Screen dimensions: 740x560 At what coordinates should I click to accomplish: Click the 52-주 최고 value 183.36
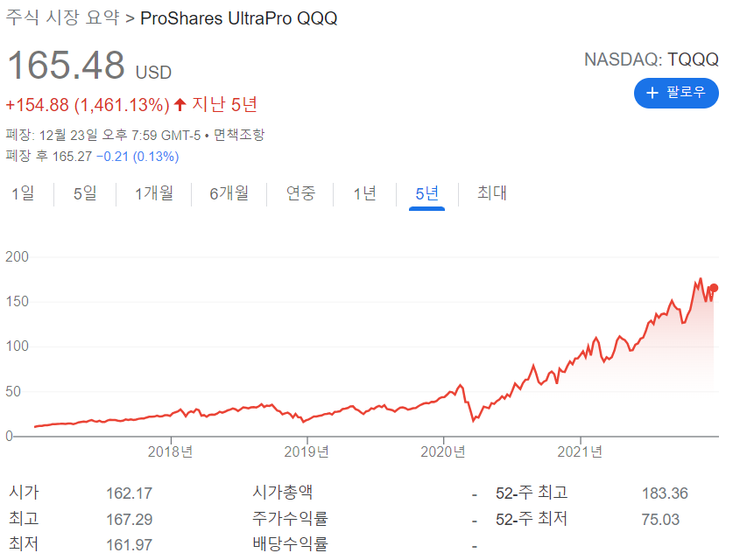[x=665, y=493]
